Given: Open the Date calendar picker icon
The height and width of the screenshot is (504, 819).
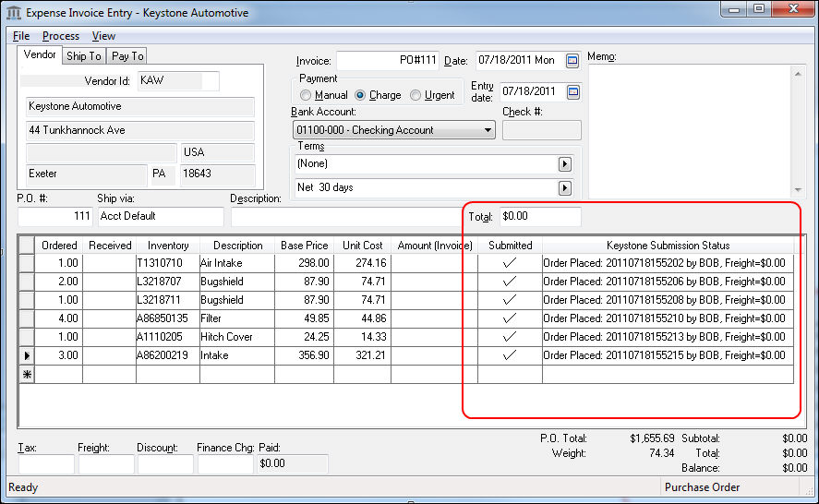Looking at the screenshot, I should 572,61.
